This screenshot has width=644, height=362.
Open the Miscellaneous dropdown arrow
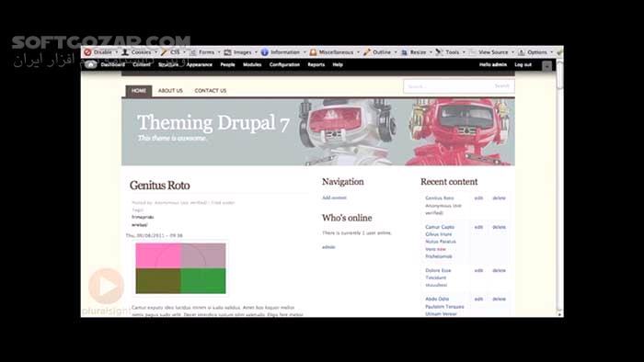coord(358,52)
